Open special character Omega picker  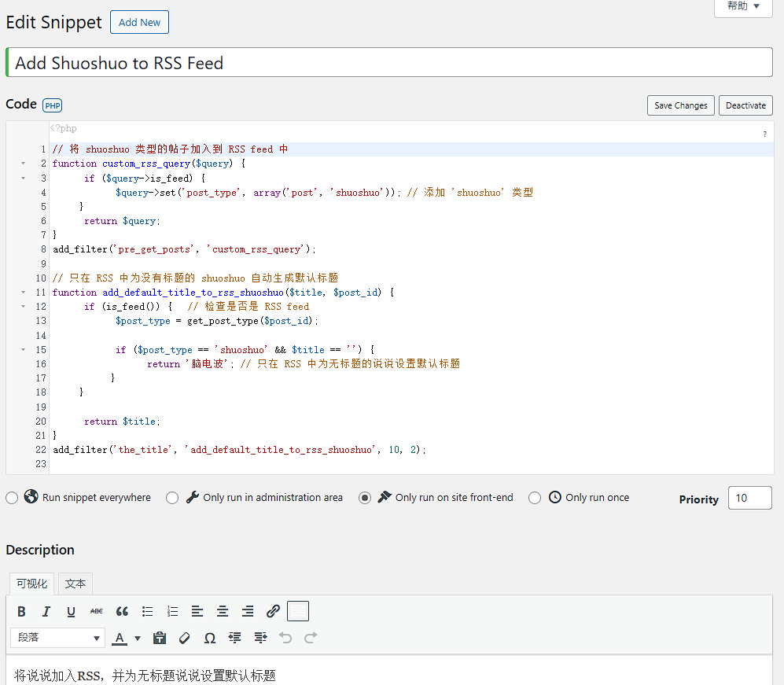coord(210,638)
